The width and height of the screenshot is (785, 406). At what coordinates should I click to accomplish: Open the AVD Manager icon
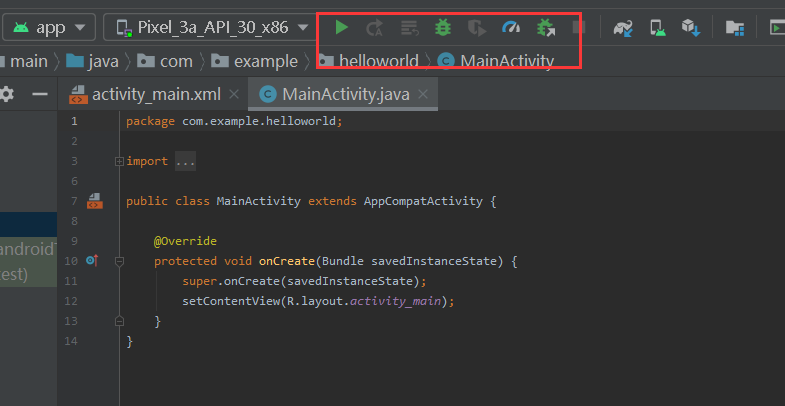tap(658, 28)
